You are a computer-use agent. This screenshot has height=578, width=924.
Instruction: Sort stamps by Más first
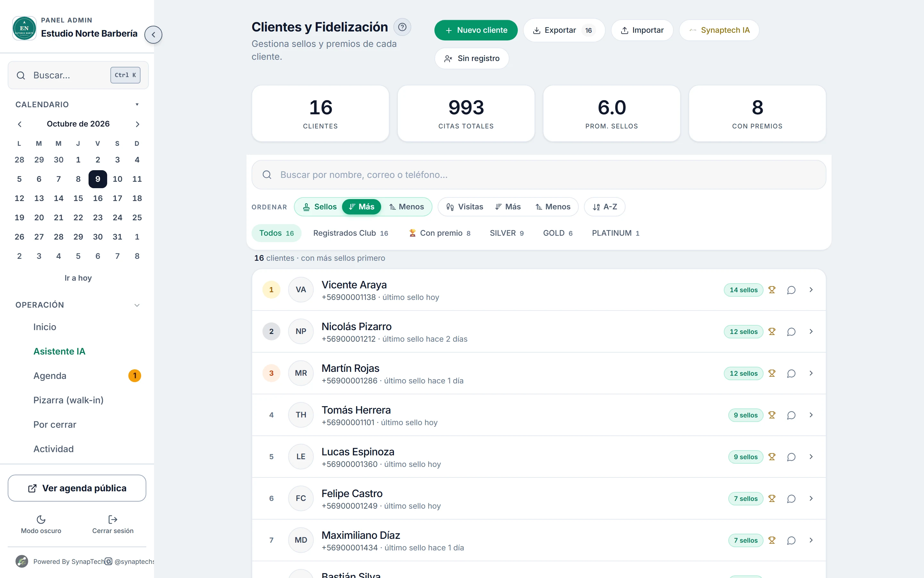[x=361, y=207]
